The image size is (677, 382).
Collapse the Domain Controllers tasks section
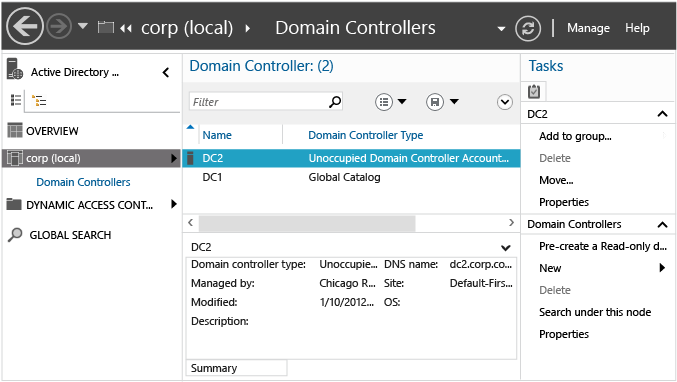point(662,224)
